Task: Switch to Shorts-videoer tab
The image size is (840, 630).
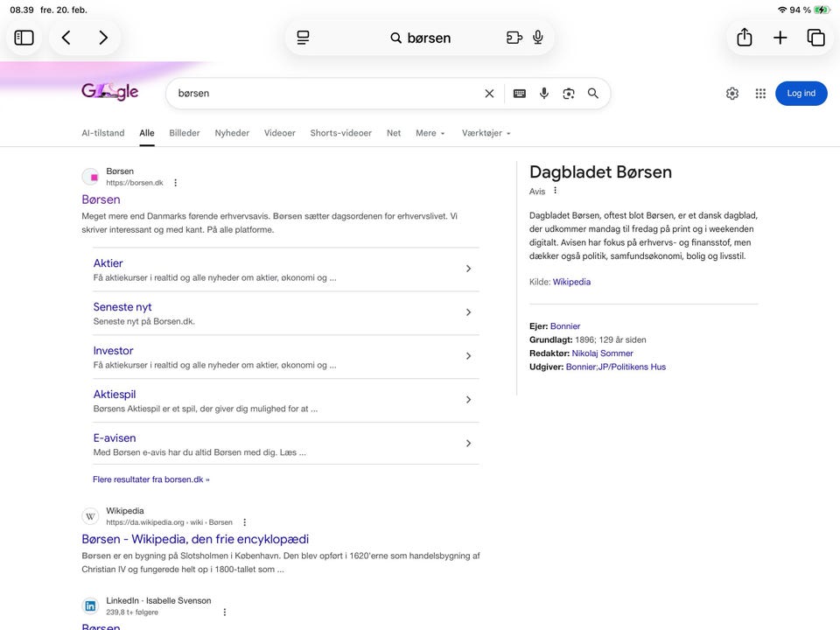Action: click(340, 133)
